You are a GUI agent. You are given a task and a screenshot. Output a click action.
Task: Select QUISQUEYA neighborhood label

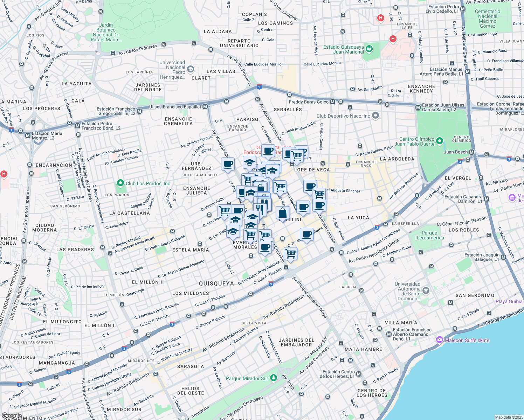click(216, 283)
